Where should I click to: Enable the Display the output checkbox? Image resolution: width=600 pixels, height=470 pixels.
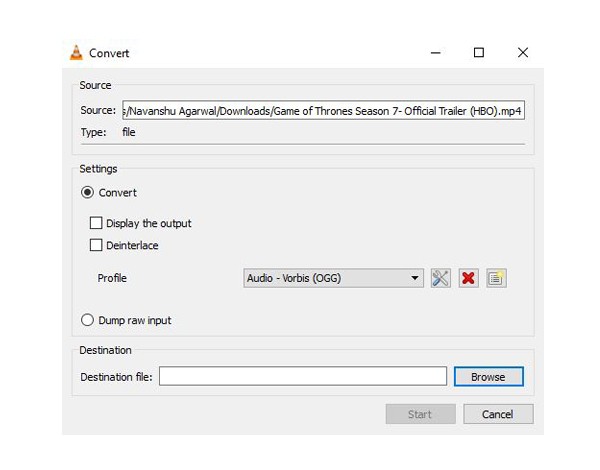tap(97, 224)
